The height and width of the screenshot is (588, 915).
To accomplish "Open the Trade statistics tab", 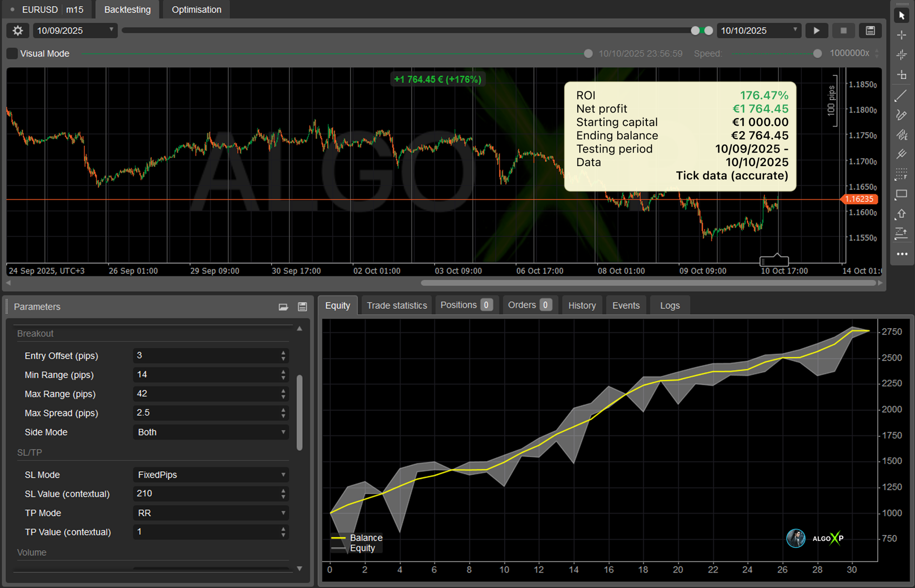I will pyautogui.click(x=397, y=305).
